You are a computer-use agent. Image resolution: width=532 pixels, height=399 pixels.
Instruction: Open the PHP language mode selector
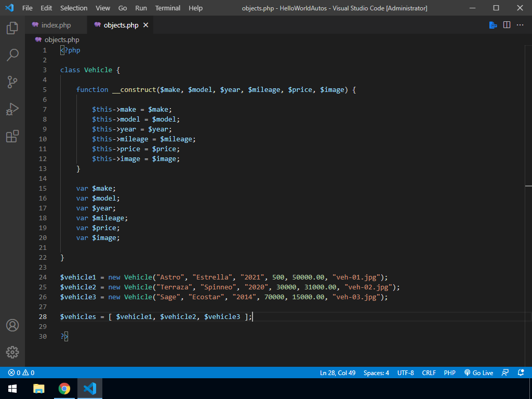[x=449, y=373]
